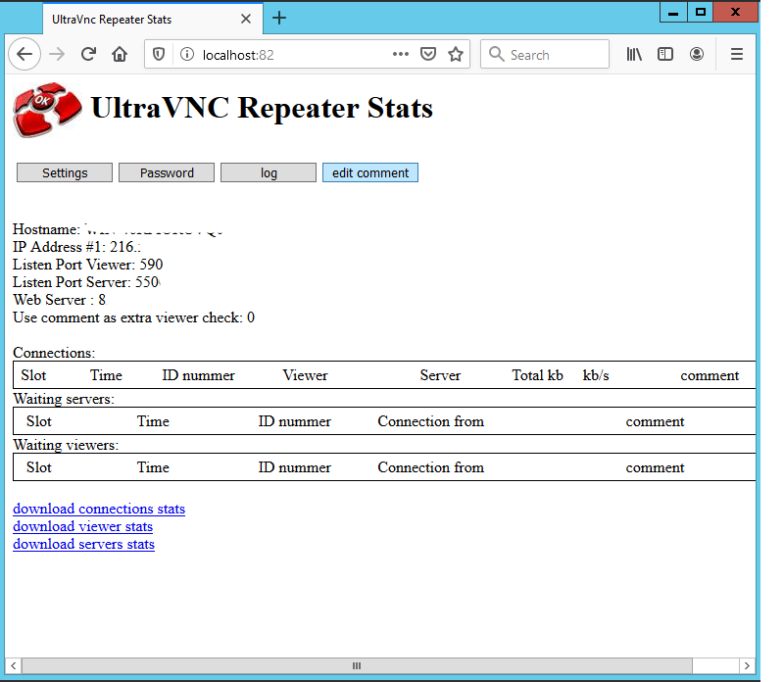Download servers stats file
Screen dimensions: 784x682
(84, 544)
